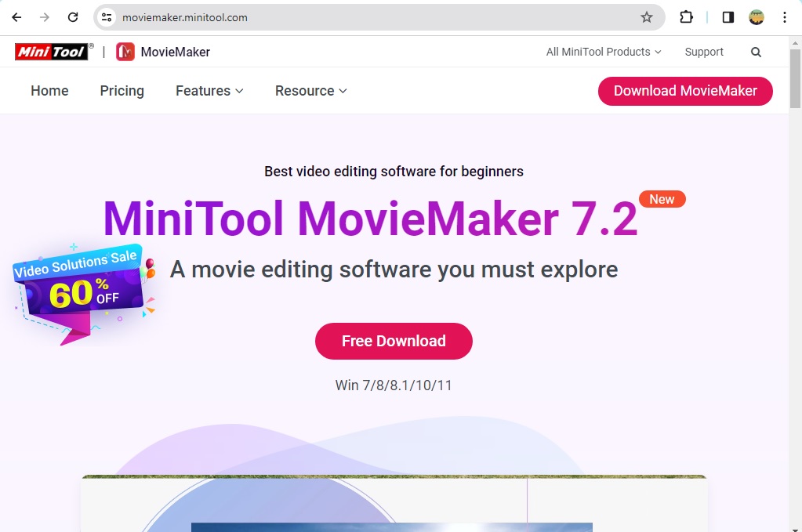This screenshot has height=532, width=802.
Task: Open the Extensions puzzle icon
Action: (x=686, y=17)
